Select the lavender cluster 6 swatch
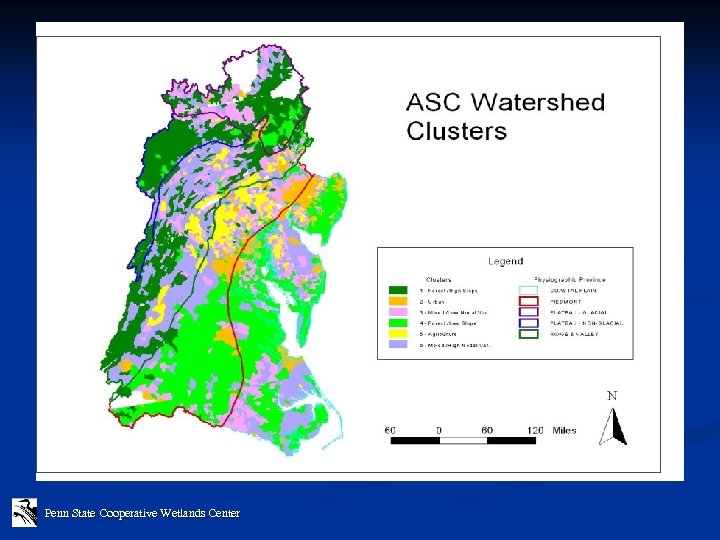 (x=398, y=344)
